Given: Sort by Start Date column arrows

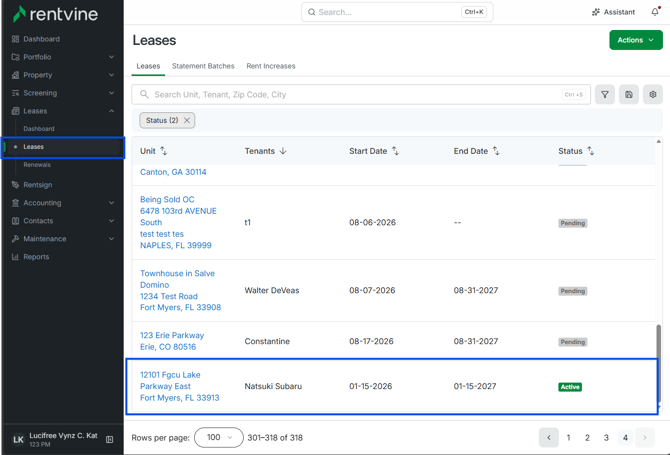Looking at the screenshot, I should (x=395, y=151).
